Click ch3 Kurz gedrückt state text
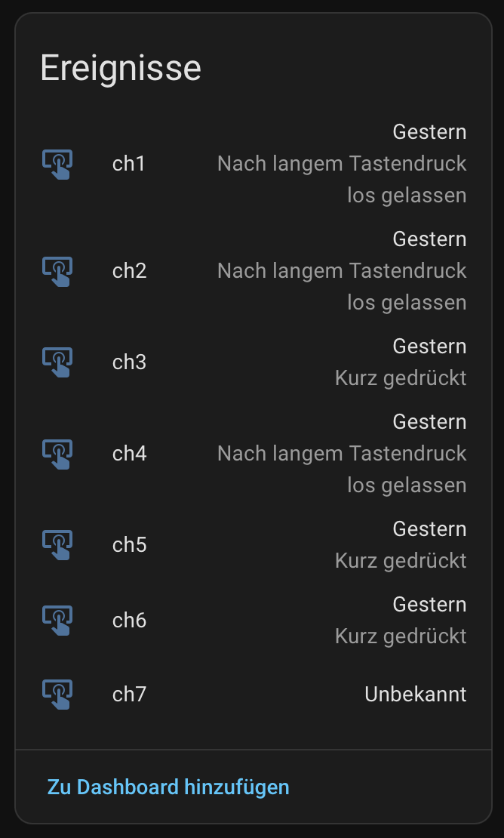This screenshot has width=504, height=838. pyautogui.click(x=401, y=378)
